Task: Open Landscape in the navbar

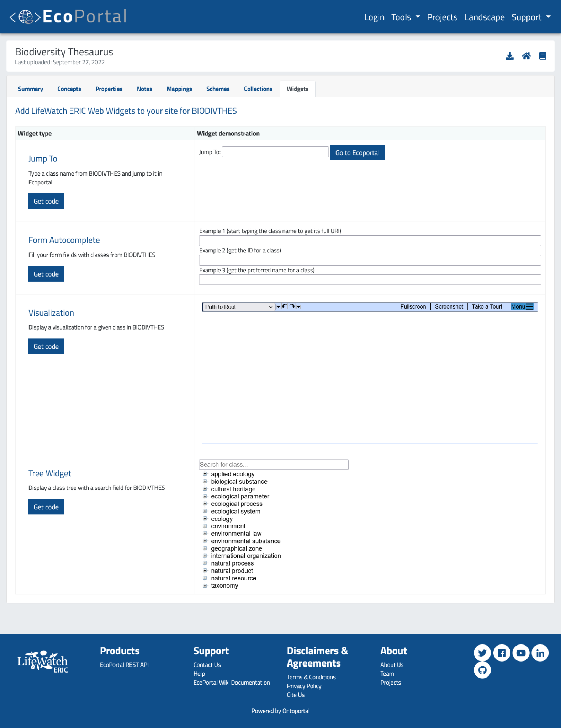Action: point(485,17)
